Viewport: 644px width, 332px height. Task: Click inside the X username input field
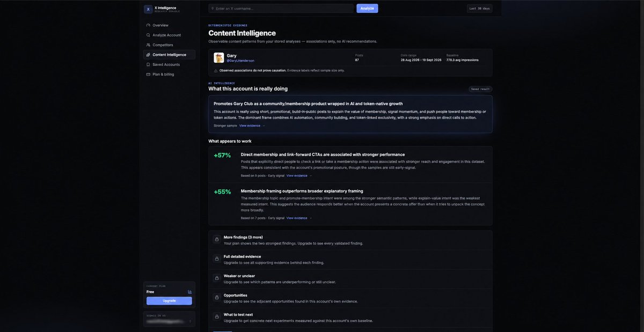(x=281, y=9)
